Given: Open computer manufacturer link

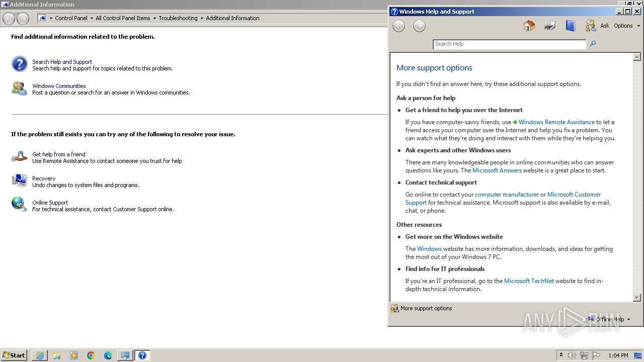Looking at the screenshot, I should [x=507, y=195].
